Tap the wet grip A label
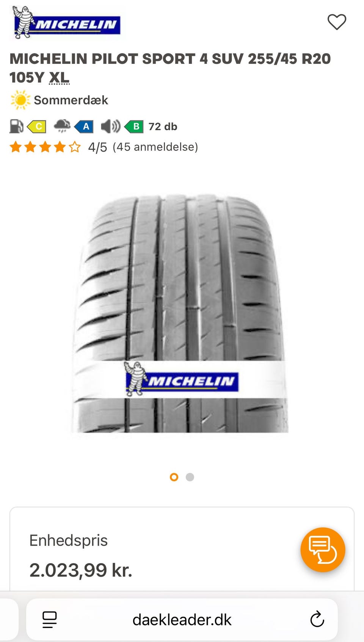 point(84,126)
